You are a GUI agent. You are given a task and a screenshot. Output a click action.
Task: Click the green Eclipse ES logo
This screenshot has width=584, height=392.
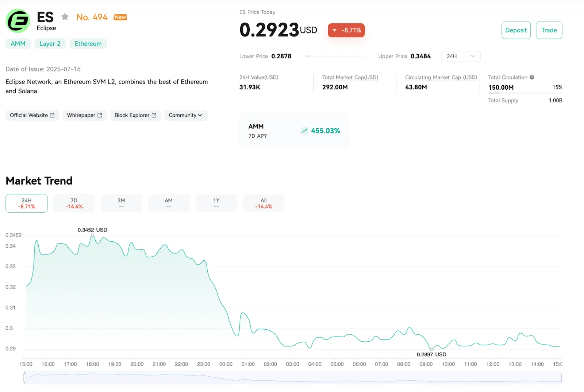coord(18,21)
